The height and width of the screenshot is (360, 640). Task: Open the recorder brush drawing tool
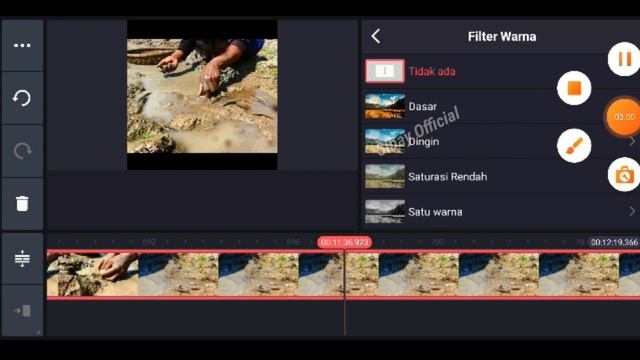(574, 146)
